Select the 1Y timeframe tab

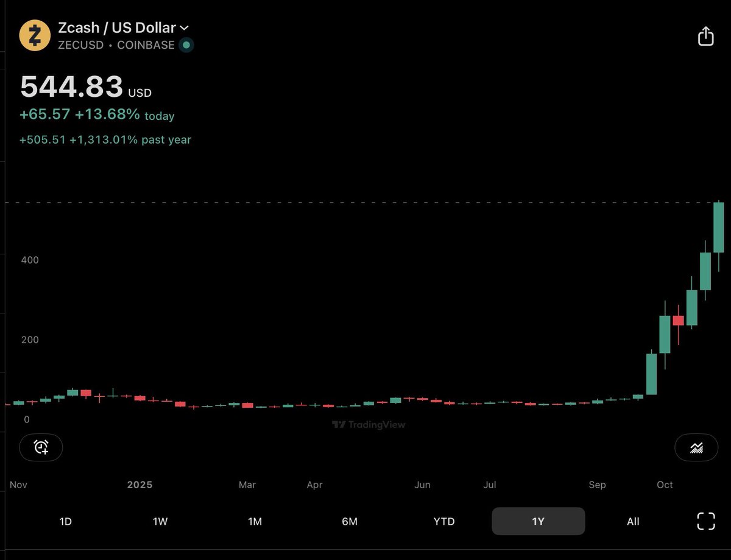click(539, 522)
